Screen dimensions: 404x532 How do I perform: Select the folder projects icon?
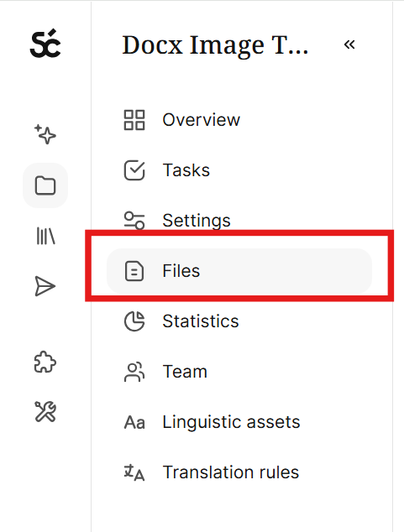point(45,185)
